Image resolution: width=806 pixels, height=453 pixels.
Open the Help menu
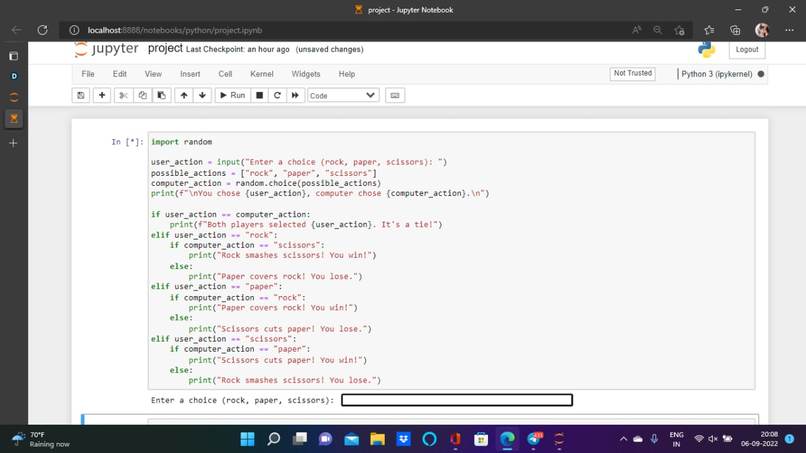(x=347, y=74)
